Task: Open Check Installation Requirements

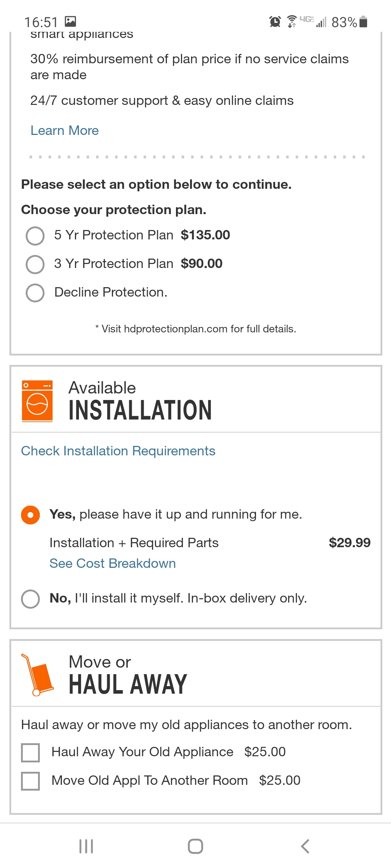Action: (118, 451)
